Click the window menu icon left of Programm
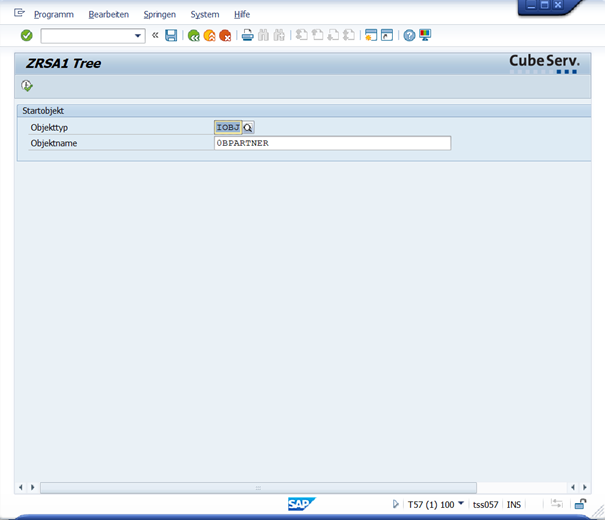 tap(19, 13)
